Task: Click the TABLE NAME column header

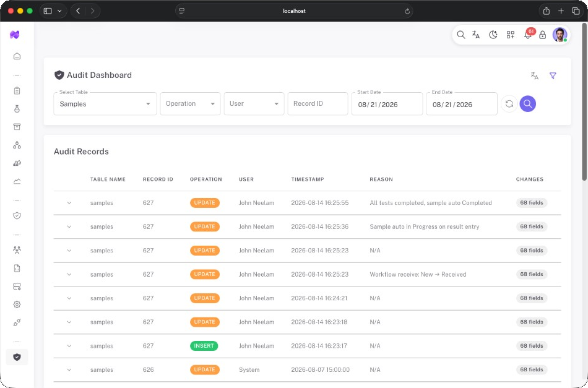Action: click(x=108, y=179)
